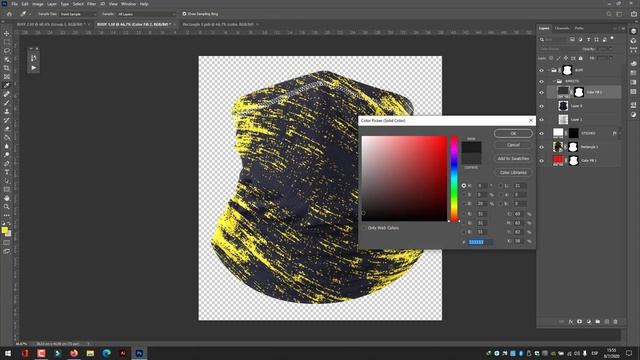The width and height of the screenshot is (640, 360).
Task: Click Add to Swatches button
Action: tap(513, 158)
